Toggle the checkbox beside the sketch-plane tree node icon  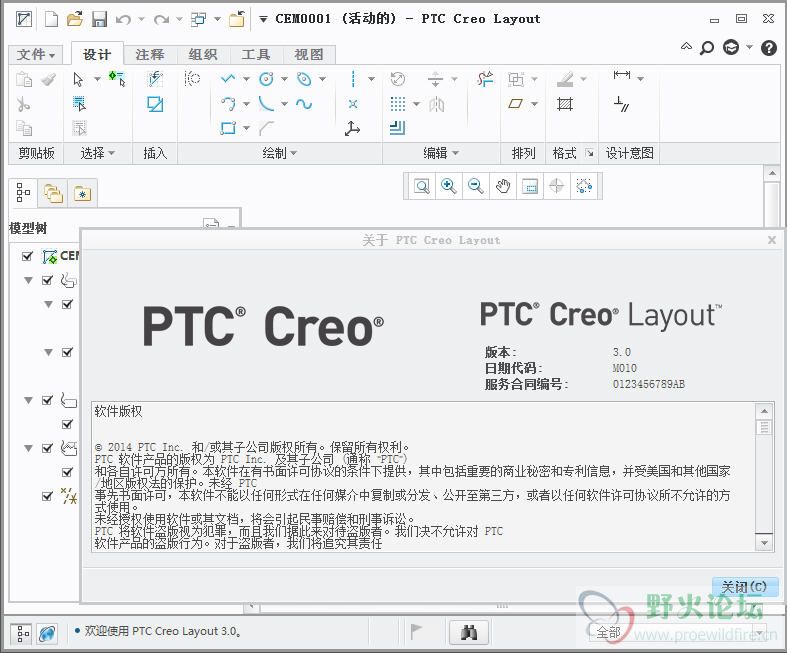tap(47, 400)
